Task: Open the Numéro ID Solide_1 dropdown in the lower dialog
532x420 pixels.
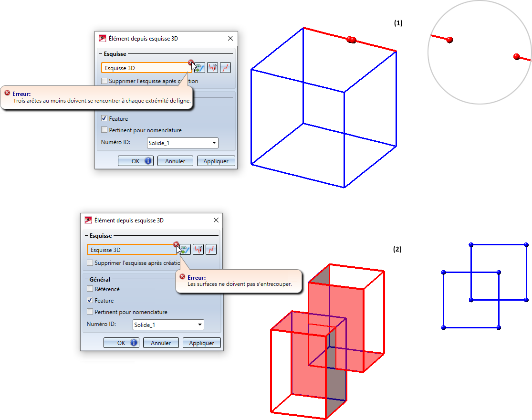Action: click(168, 325)
